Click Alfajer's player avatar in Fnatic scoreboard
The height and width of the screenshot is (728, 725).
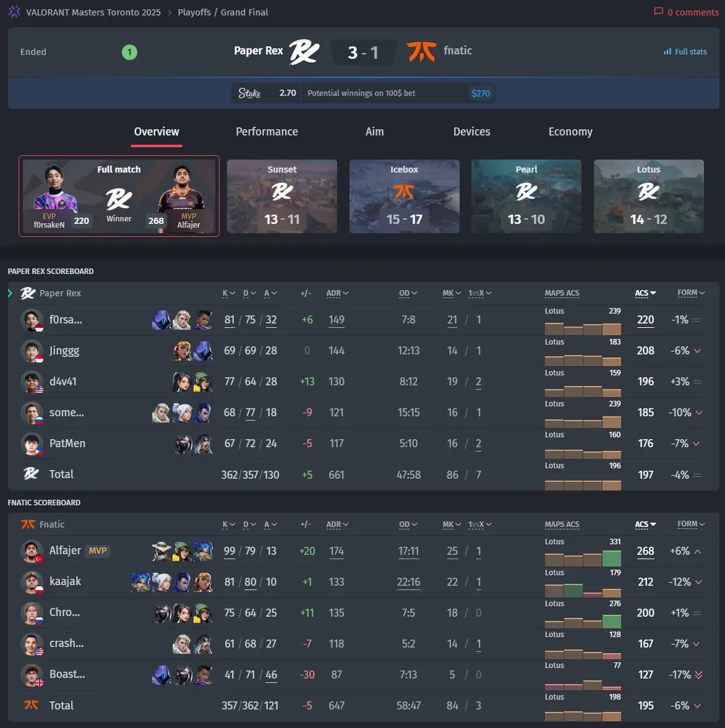(x=32, y=551)
